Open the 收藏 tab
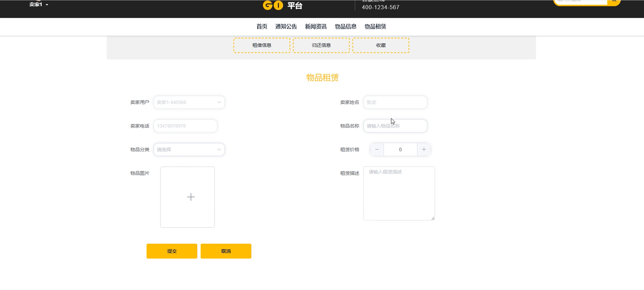 380,45
